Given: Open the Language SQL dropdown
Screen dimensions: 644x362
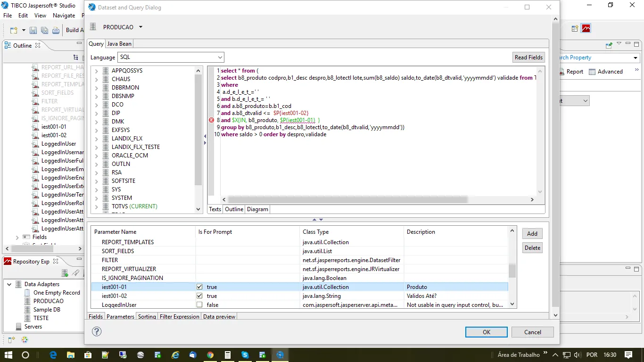Looking at the screenshot, I should (x=220, y=58).
